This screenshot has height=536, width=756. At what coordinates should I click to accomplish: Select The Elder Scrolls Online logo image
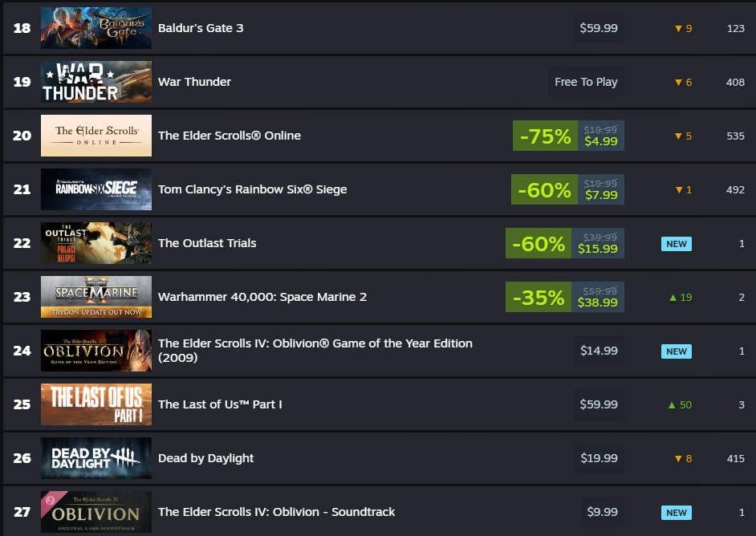pos(96,136)
